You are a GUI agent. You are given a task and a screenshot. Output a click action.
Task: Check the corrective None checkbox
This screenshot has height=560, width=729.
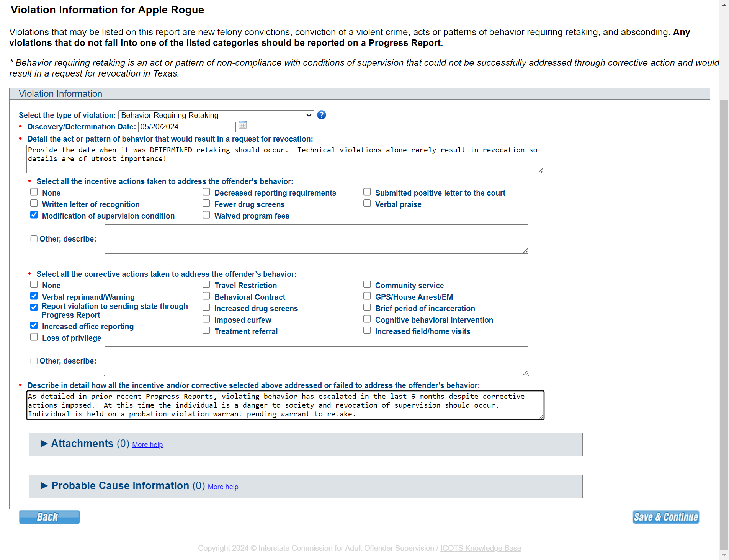pos(34,284)
